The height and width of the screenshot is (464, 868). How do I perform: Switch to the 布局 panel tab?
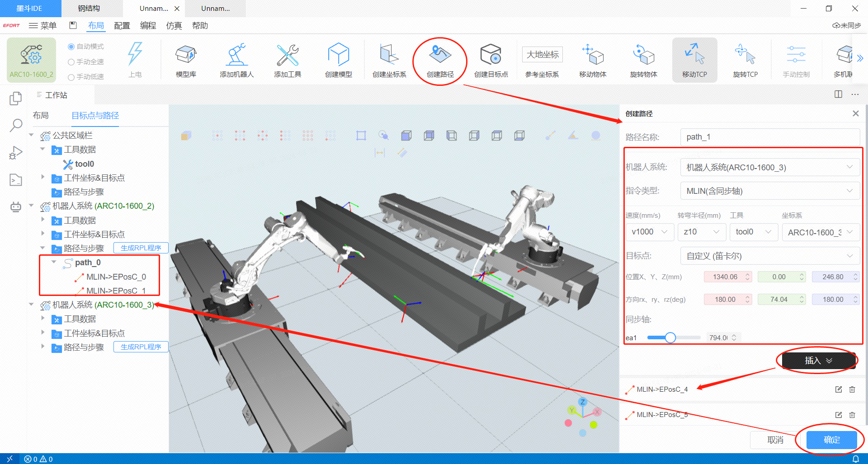[x=41, y=116]
